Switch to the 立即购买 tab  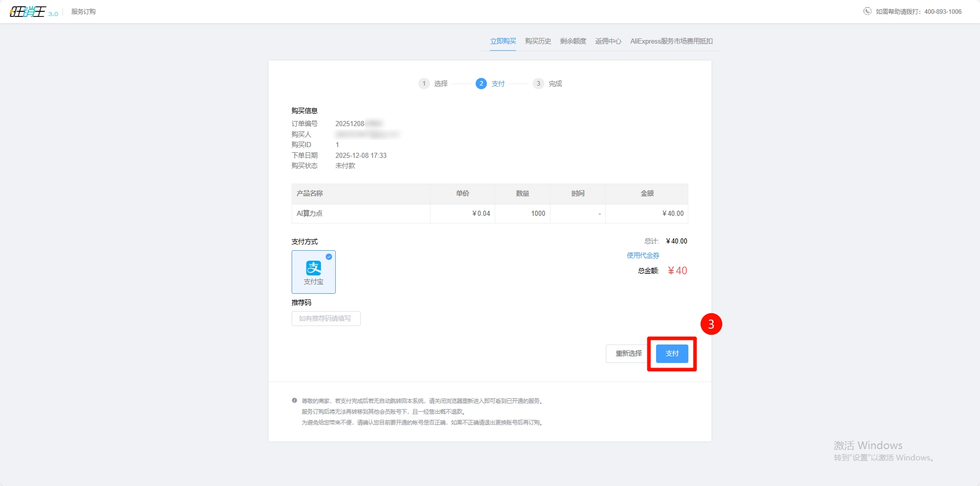(x=503, y=41)
